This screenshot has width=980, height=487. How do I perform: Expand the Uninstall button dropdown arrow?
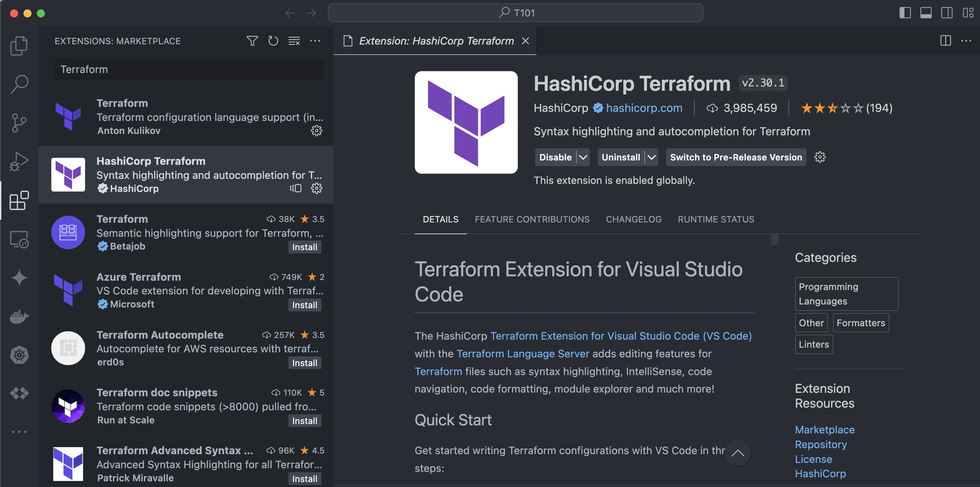coord(651,157)
